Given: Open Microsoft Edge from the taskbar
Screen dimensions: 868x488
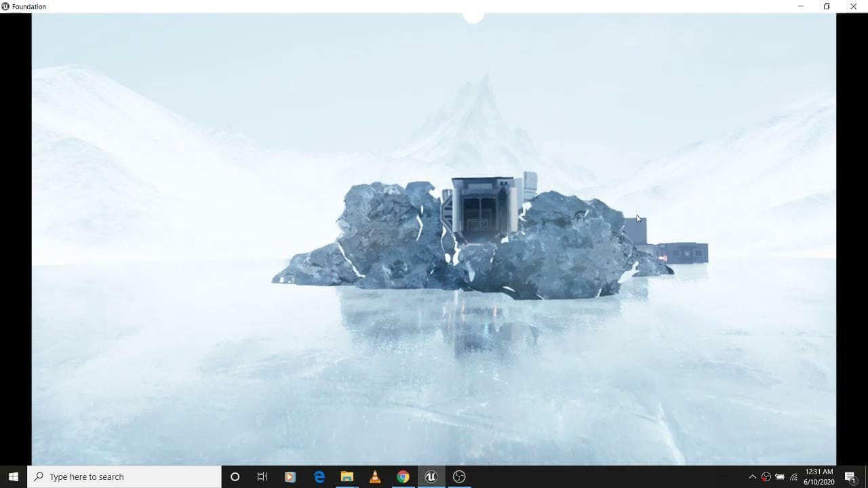Looking at the screenshot, I should pos(319,476).
